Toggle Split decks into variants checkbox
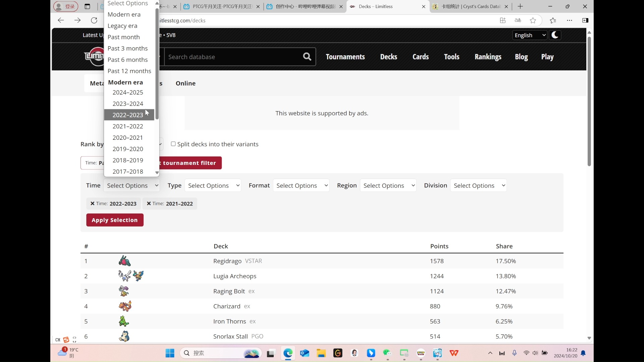The width and height of the screenshot is (644, 362). (173, 144)
